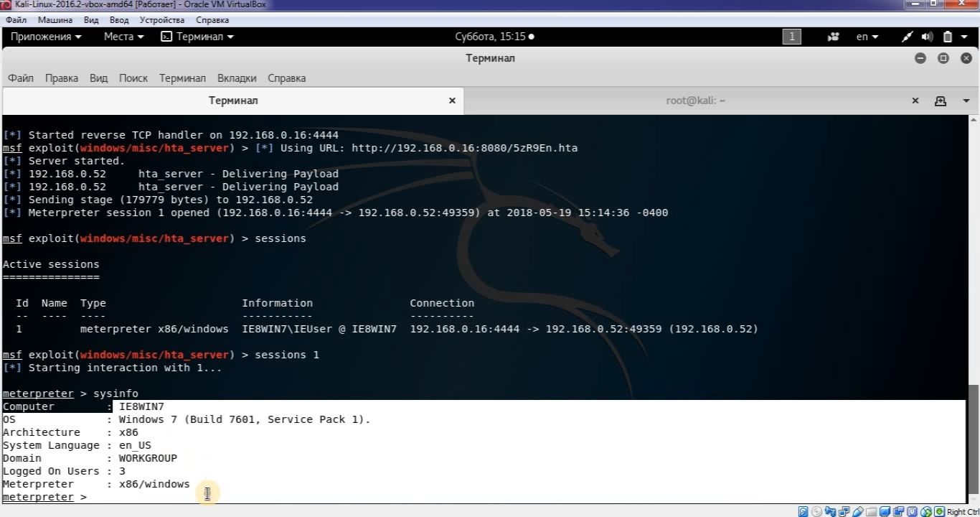The image size is (980, 517).
Task: Open the 'Правка' menu in the terminal
Action: (62, 78)
